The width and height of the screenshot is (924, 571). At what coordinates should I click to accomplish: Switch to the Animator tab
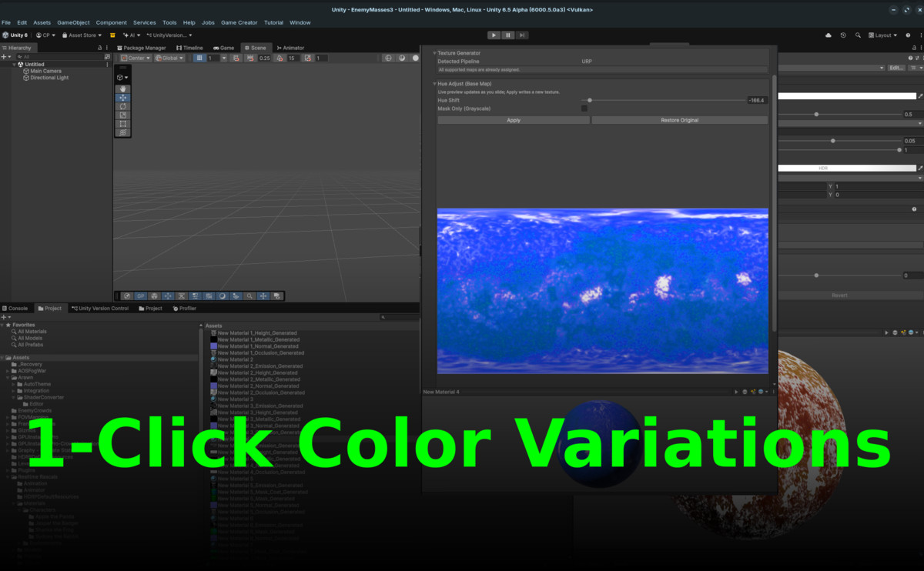pos(290,48)
